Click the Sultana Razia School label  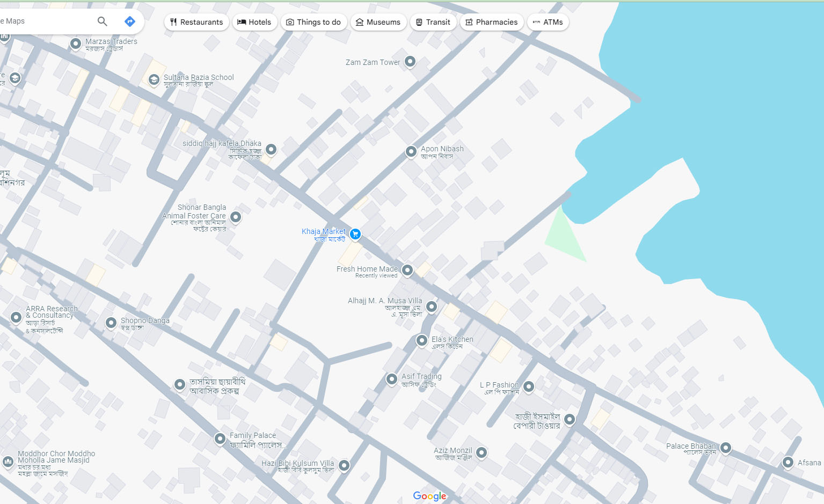tap(199, 77)
